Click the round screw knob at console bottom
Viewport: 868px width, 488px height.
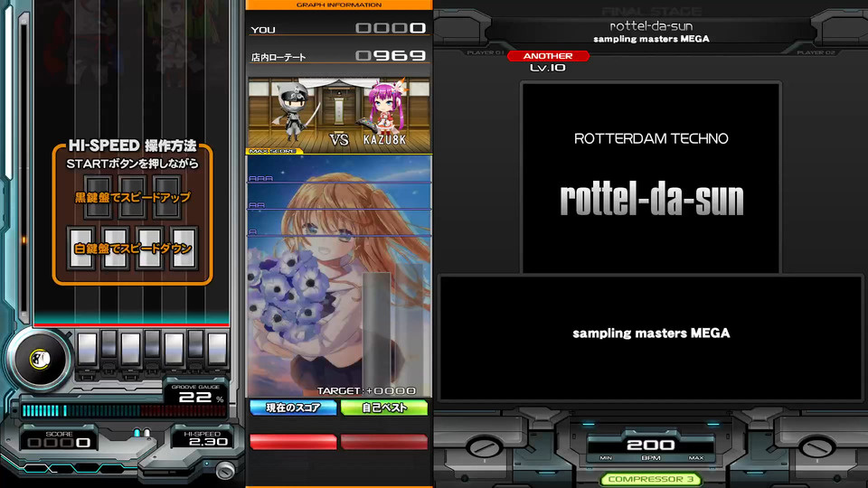(225, 470)
